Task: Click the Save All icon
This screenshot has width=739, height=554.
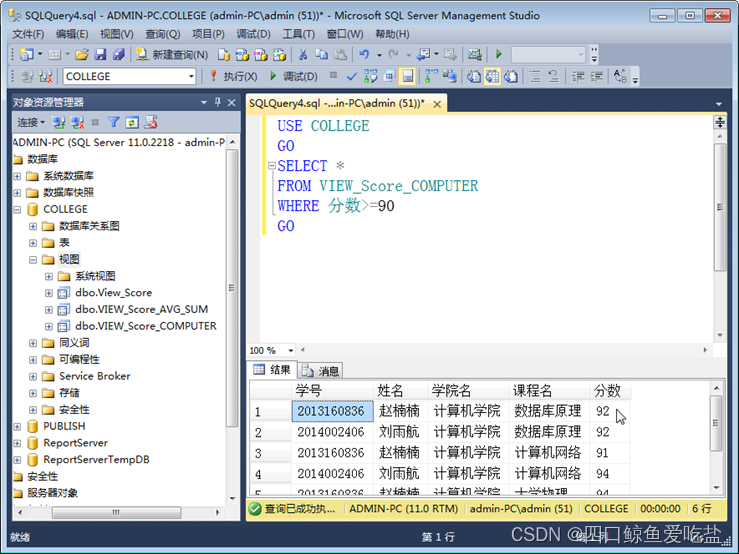Action: tap(118, 55)
